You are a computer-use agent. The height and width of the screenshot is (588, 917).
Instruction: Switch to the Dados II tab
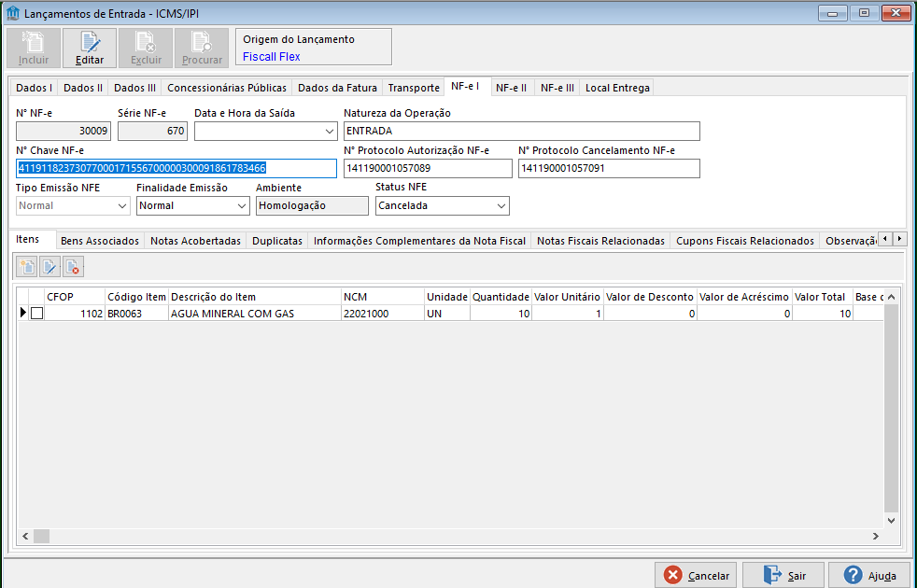pyautogui.click(x=83, y=88)
